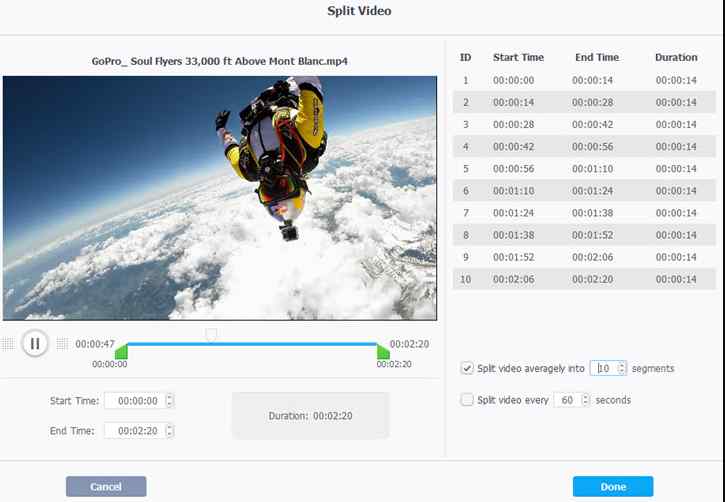Click the Start Time input field
Image resolution: width=725 pixels, height=502 pixels.
pyautogui.click(x=135, y=401)
